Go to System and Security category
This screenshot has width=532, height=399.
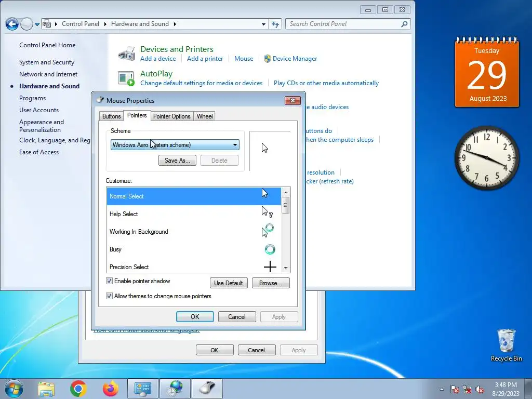[x=47, y=62]
